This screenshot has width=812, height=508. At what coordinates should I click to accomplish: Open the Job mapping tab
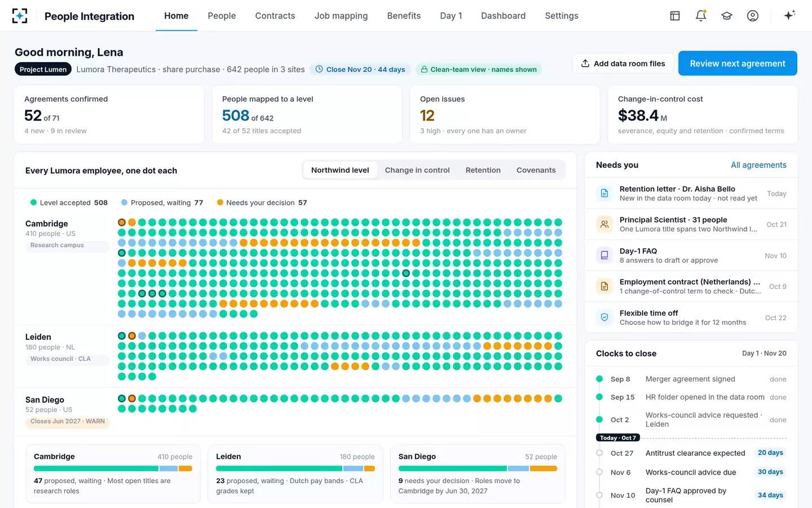341,16
